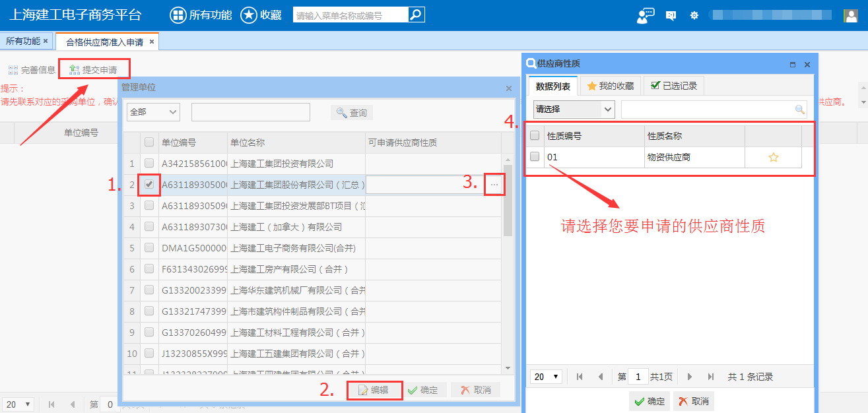
Task: Close the 管理单位 dialog
Action: (x=508, y=88)
